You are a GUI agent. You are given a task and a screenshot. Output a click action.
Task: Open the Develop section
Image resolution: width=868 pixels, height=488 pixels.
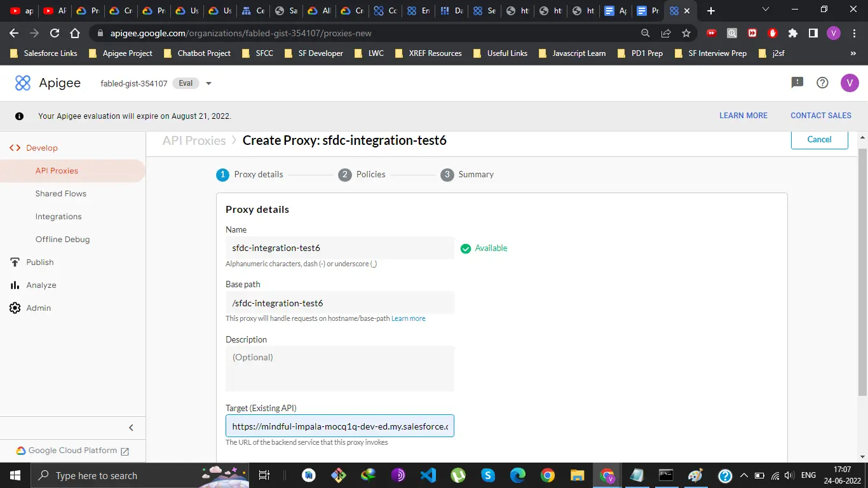tap(42, 147)
